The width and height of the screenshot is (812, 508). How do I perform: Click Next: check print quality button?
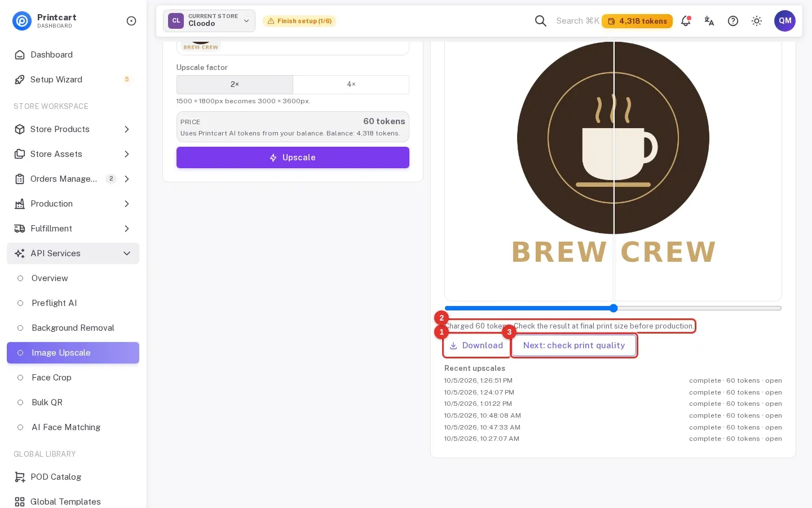(574, 345)
